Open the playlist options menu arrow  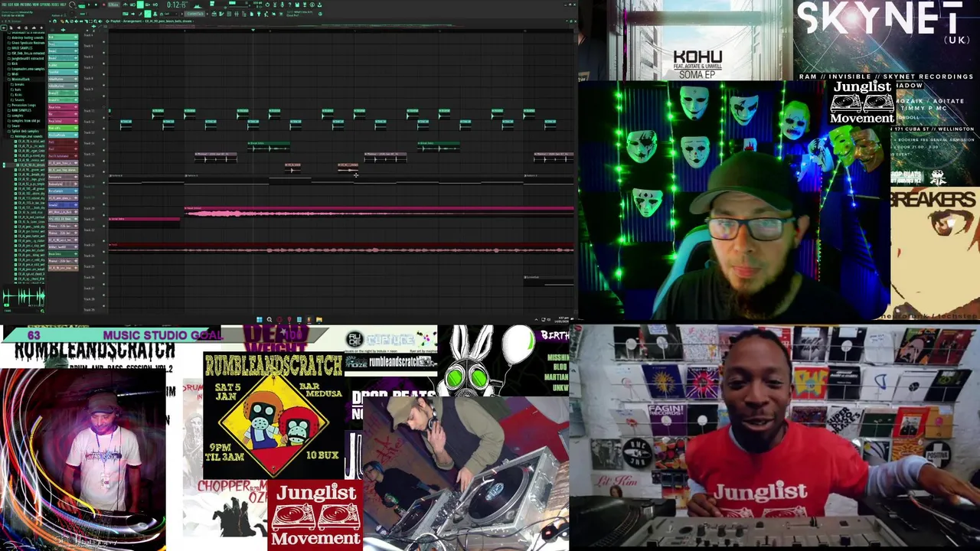(x=51, y=21)
